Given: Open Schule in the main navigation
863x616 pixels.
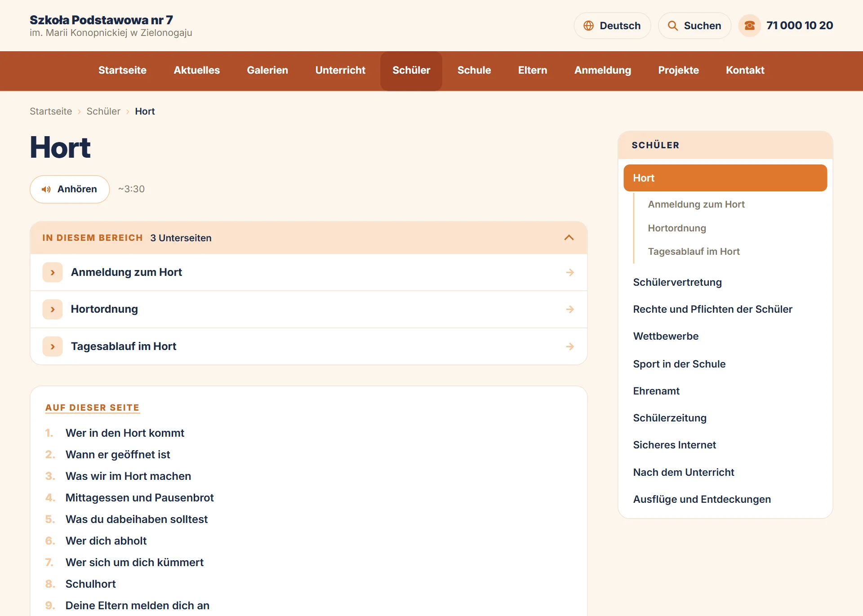Looking at the screenshot, I should coord(474,71).
